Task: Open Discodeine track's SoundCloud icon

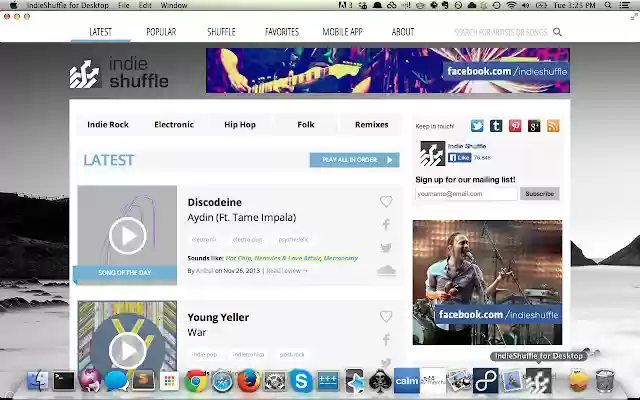Action: click(386, 270)
